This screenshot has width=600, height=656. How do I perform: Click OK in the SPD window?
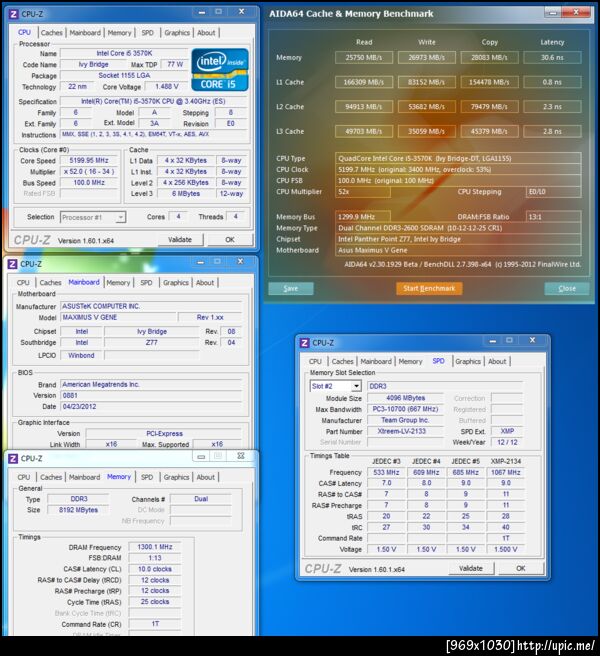[521, 569]
